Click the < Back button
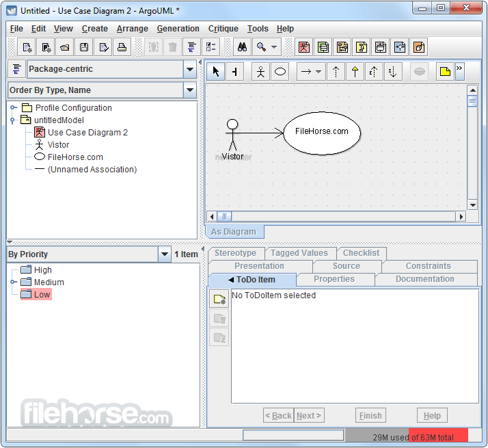Image resolution: width=488 pixels, height=448 pixels. pos(278,416)
